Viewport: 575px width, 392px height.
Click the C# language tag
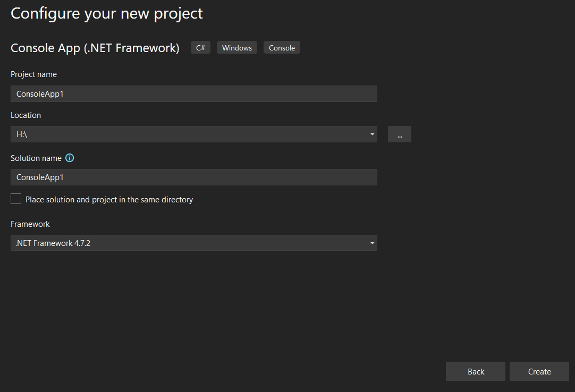tap(200, 48)
